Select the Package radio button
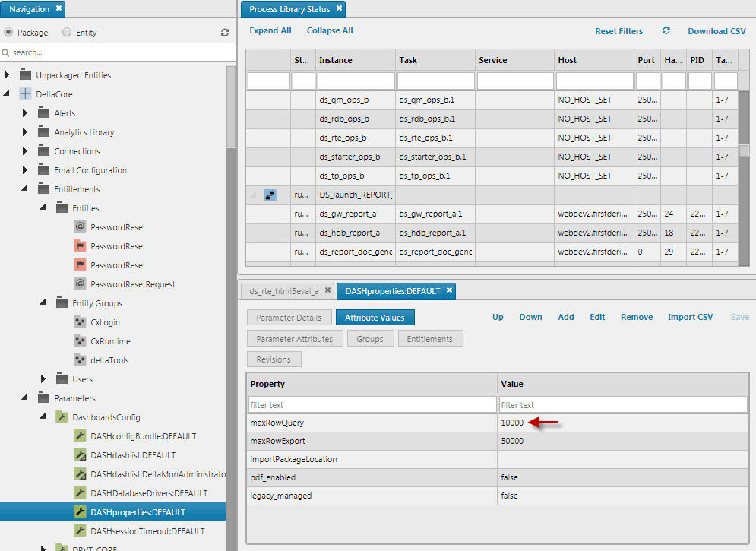The image size is (756, 551). tap(8, 32)
